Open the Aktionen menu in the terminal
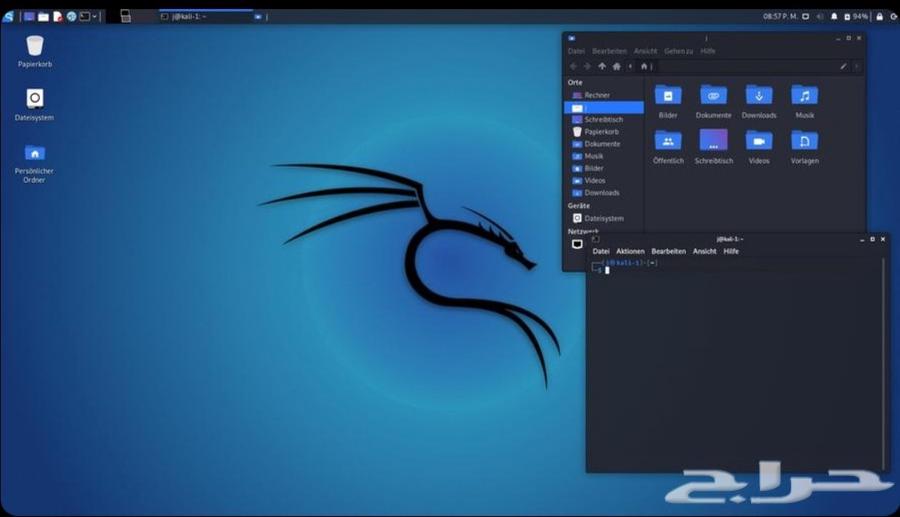This screenshot has height=517, width=900. (630, 251)
